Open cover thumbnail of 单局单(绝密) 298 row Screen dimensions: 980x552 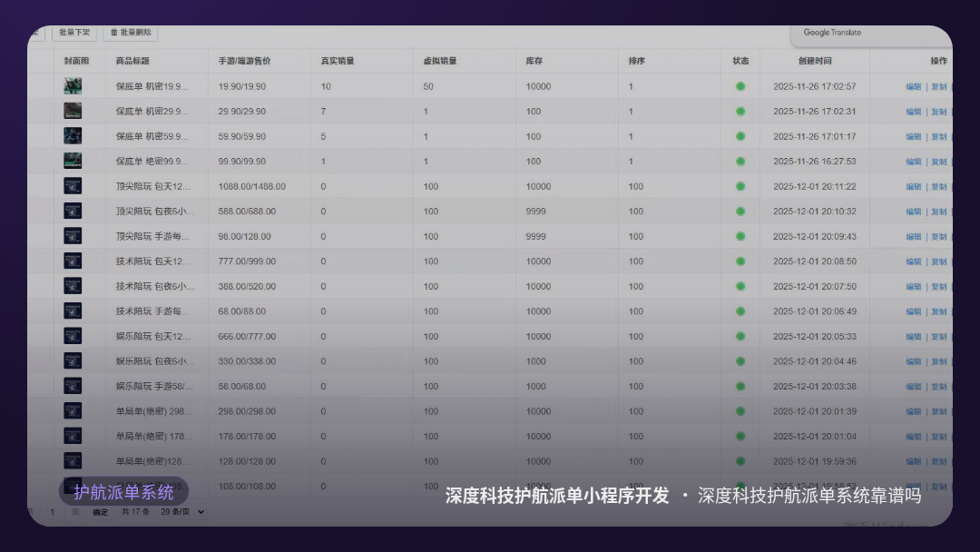tap(73, 411)
